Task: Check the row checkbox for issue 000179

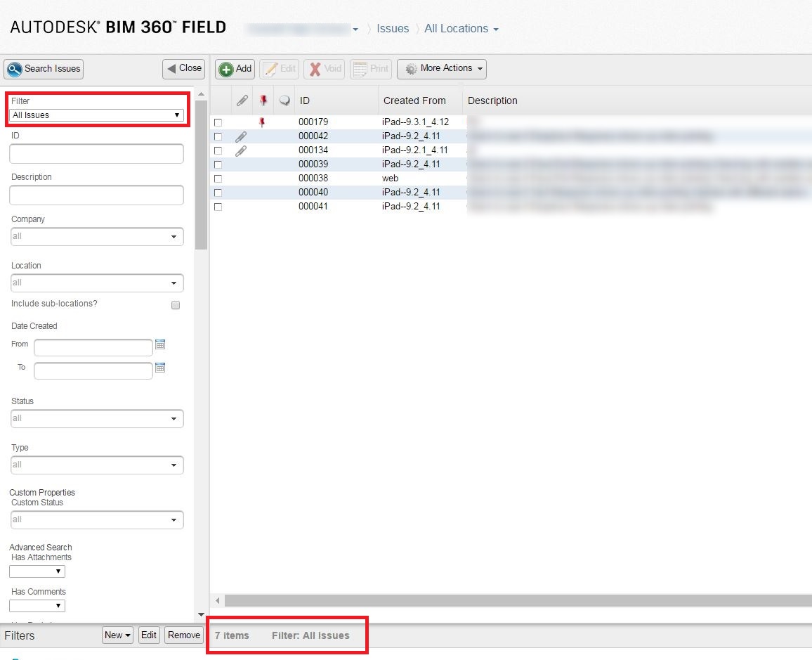Action: click(218, 122)
